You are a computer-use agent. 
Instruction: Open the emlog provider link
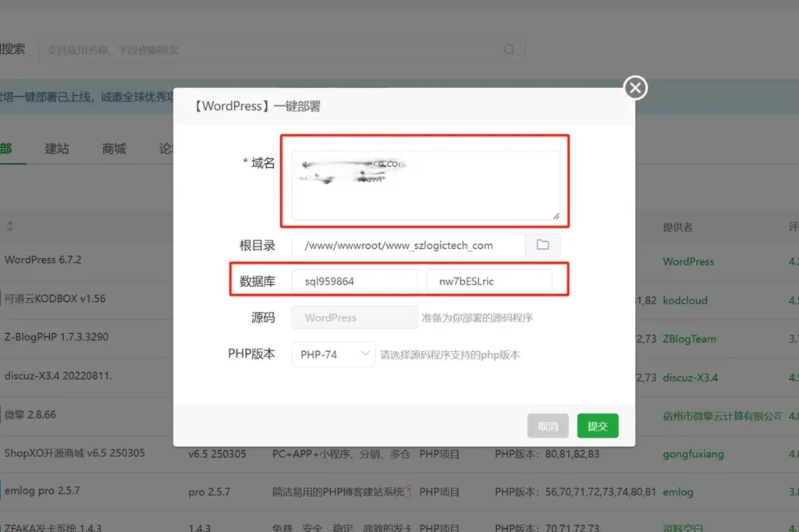[678, 492]
